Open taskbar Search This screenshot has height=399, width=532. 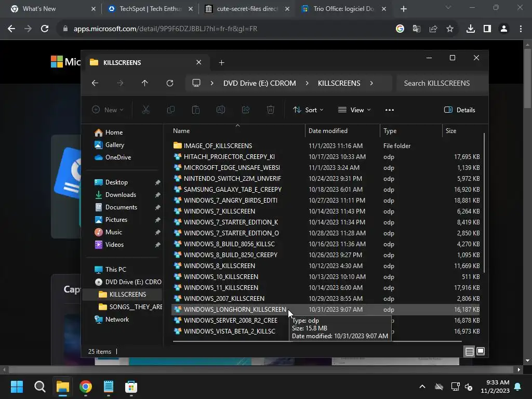click(x=39, y=387)
